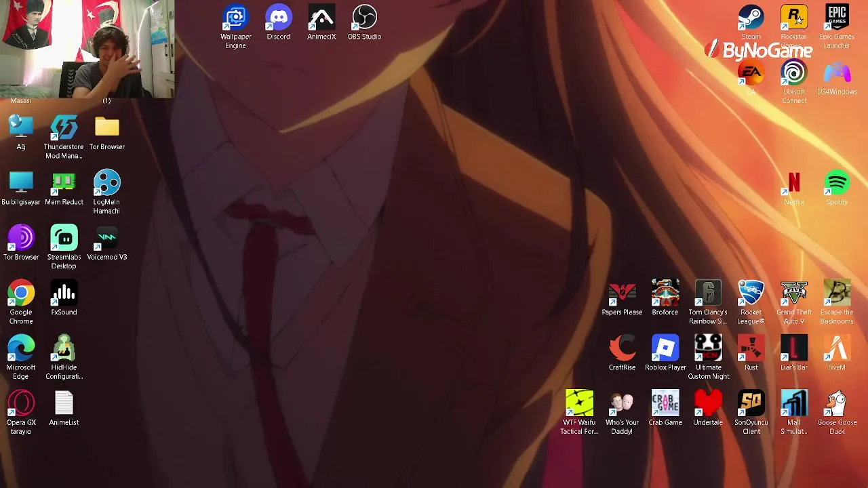Screen dimensions: 868x488
Task: Launch Discord from the desktop
Action: pyautogui.click(x=279, y=18)
